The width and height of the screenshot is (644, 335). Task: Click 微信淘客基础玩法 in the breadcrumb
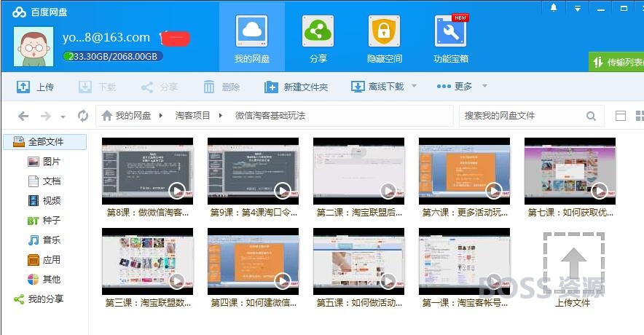pos(270,116)
